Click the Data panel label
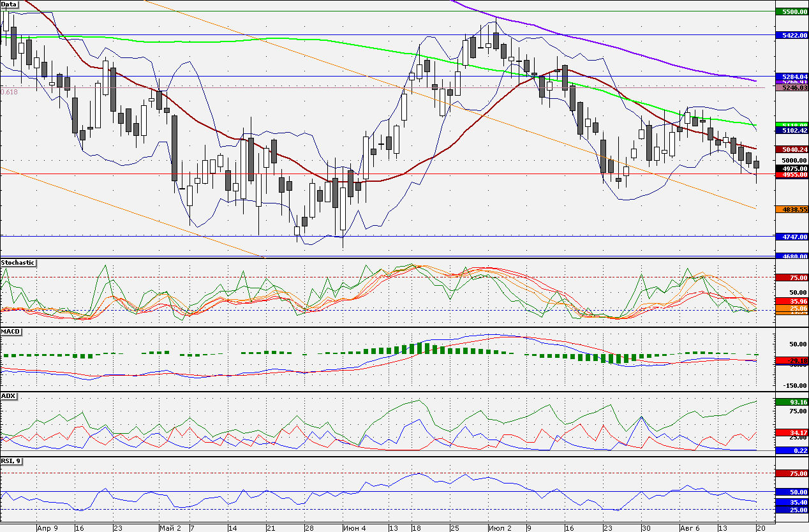809x532 pixels. pyautogui.click(x=9, y=4)
